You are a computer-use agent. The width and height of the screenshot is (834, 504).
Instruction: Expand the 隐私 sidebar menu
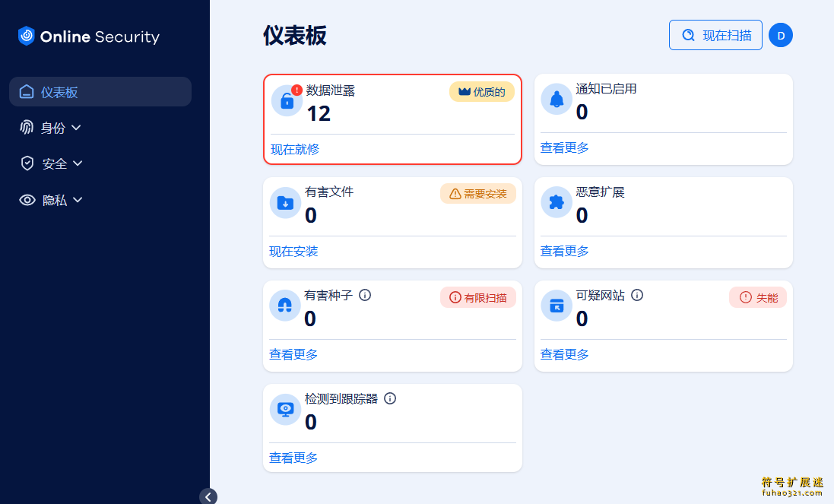[x=51, y=200]
